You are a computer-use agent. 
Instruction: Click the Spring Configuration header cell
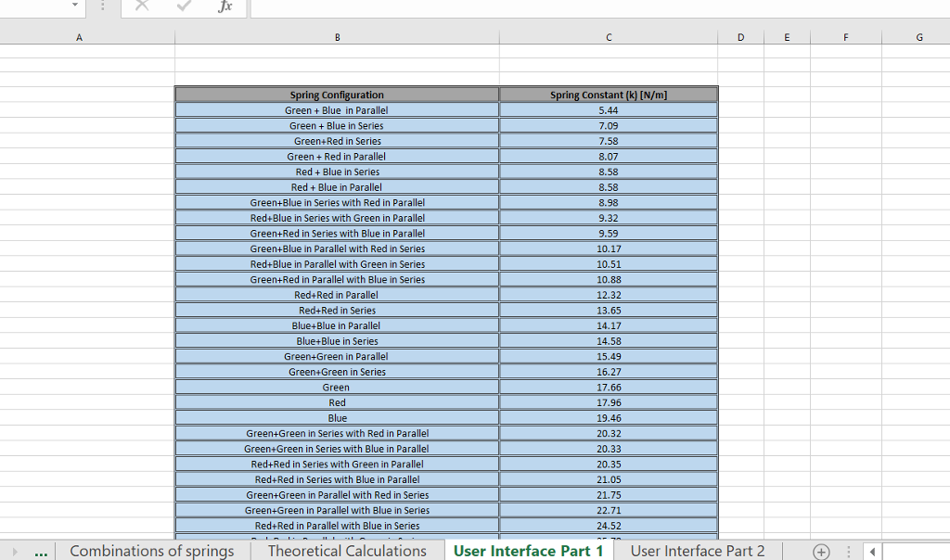[337, 95]
